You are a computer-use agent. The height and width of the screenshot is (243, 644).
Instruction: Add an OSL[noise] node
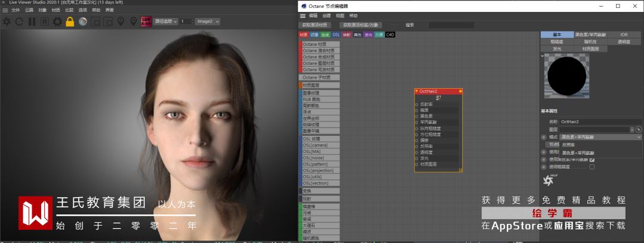coord(319,158)
